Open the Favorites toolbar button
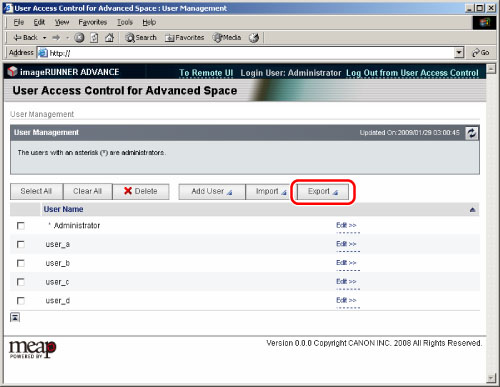The width and height of the screenshot is (500, 387). point(185,38)
